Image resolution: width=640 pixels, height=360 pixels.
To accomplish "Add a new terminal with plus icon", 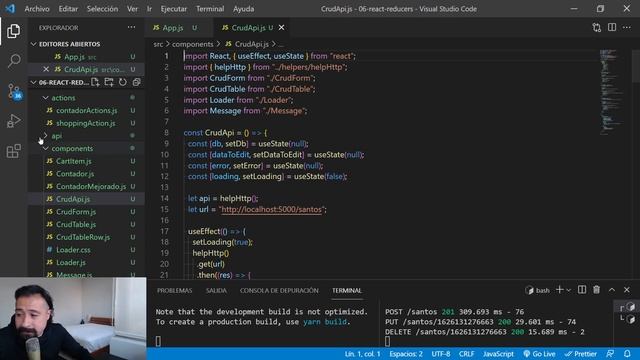I will 560,290.
